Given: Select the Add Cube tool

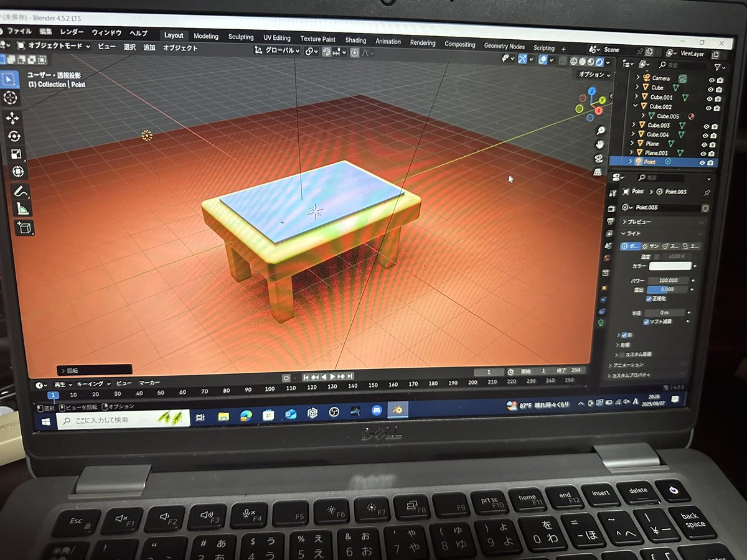Looking at the screenshot, I should (x=25, y=228).
